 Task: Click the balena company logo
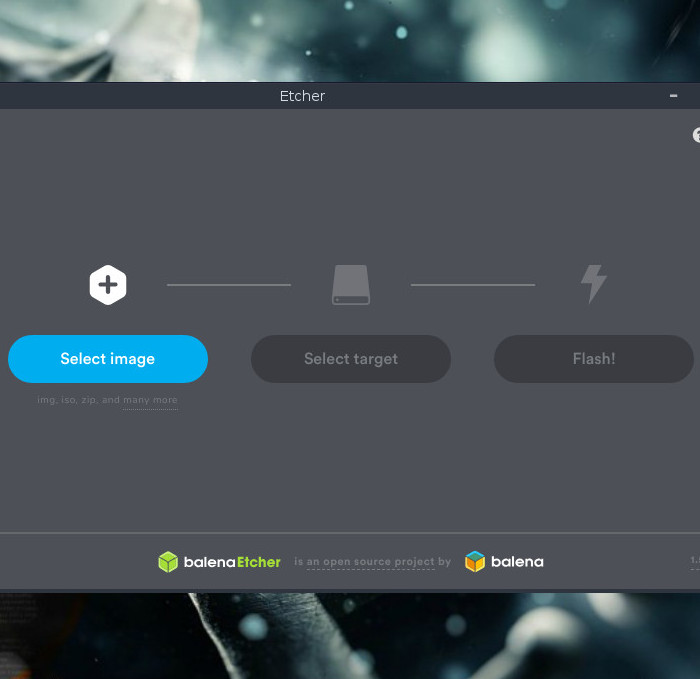[504, 562]
